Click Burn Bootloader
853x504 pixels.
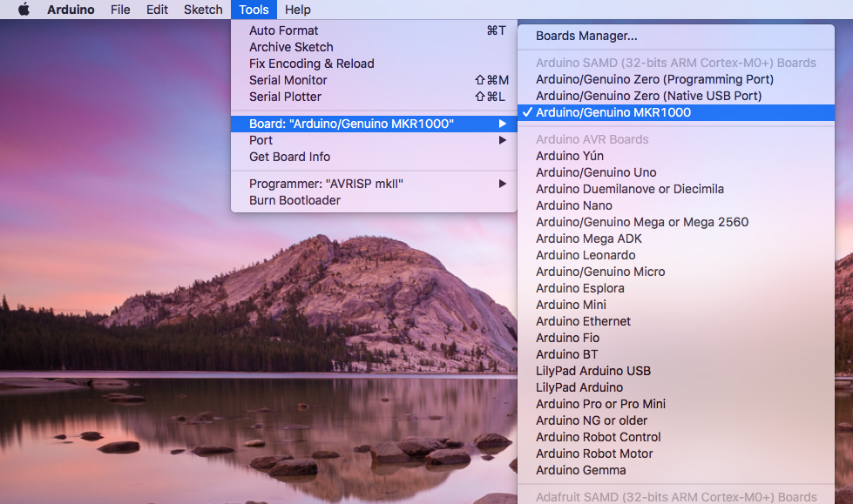click(294, 200)
